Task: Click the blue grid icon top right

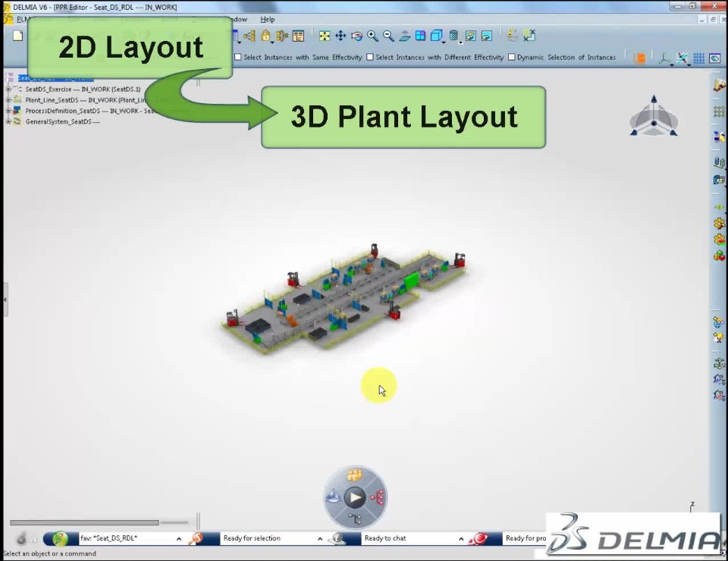Action: tap(698, 58)
